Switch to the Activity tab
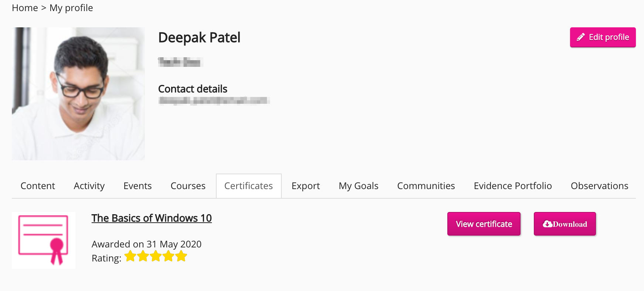Viewport: 644px width, 291px height. [x=89, y=186]
